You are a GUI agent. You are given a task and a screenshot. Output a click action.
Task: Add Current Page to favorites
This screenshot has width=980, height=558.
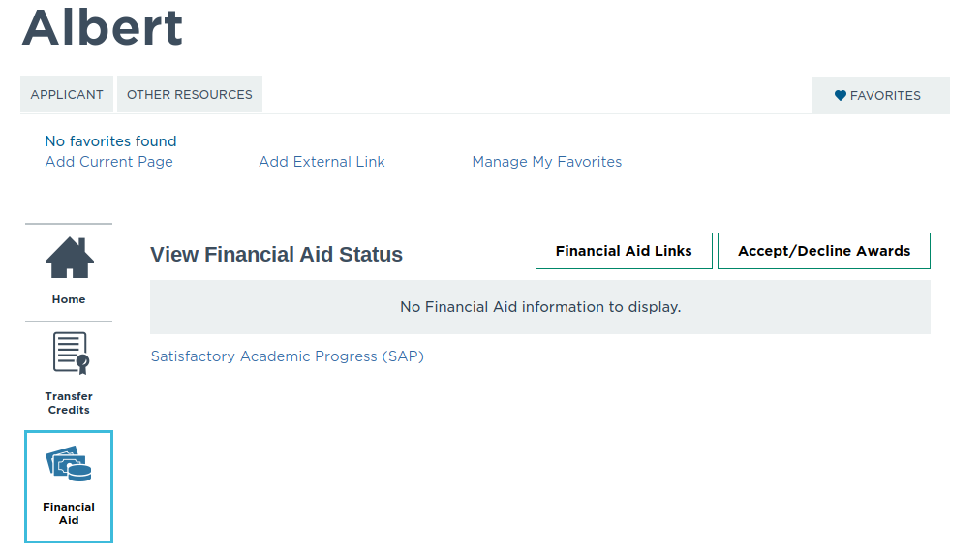(109, 162)
